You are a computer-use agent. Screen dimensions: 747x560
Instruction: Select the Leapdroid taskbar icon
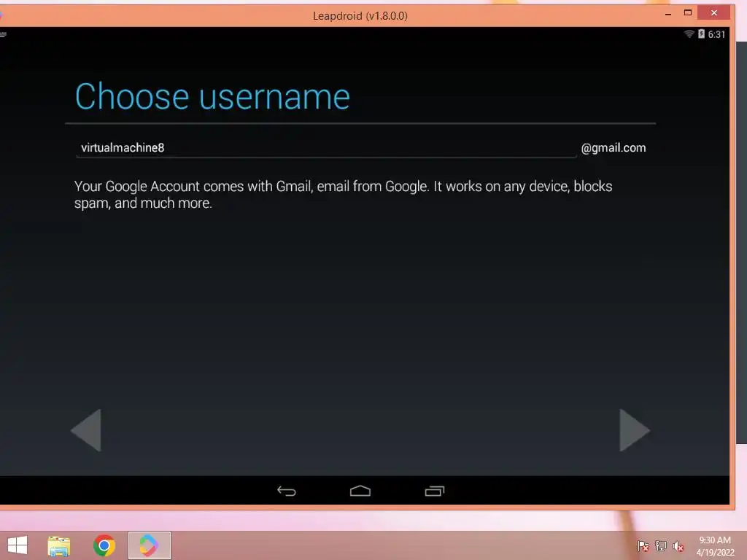[149, 545]
